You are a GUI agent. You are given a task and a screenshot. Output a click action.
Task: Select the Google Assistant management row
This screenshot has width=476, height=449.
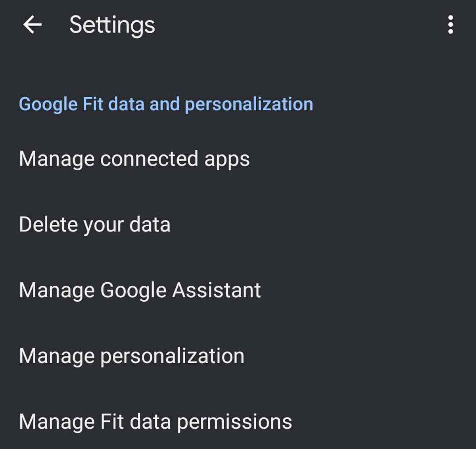(x=139, y=290)
